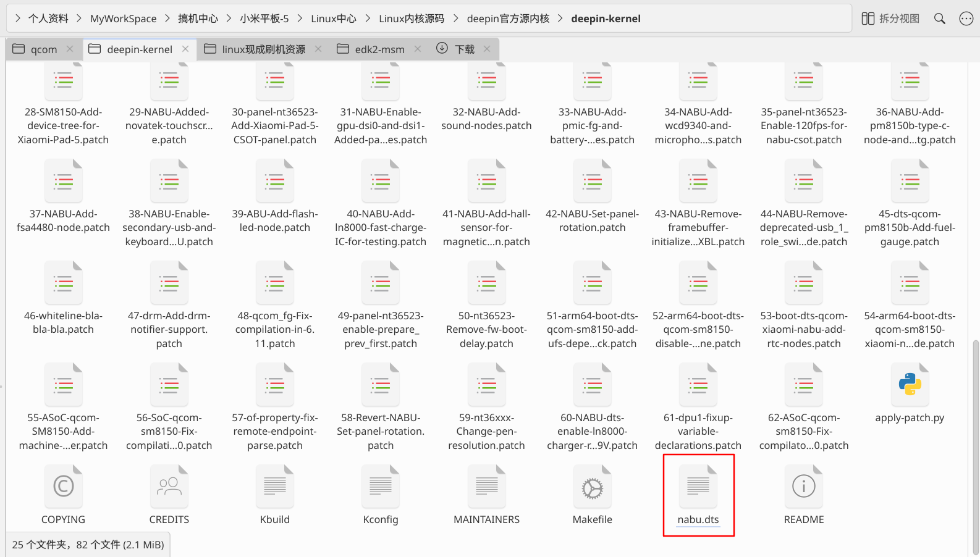Select the Kbuild file icon
The width and height of the screenshot is (980, 557).
click(x=275, y=486)
